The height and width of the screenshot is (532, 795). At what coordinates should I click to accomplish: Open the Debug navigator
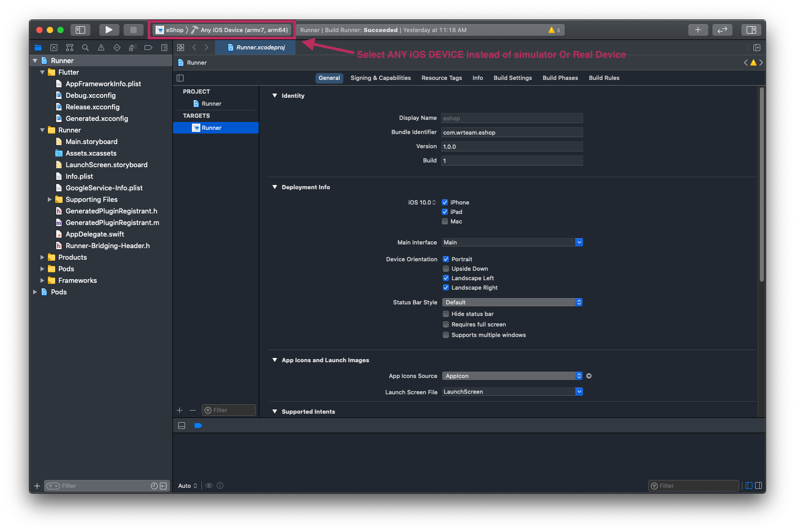point(132,47)
